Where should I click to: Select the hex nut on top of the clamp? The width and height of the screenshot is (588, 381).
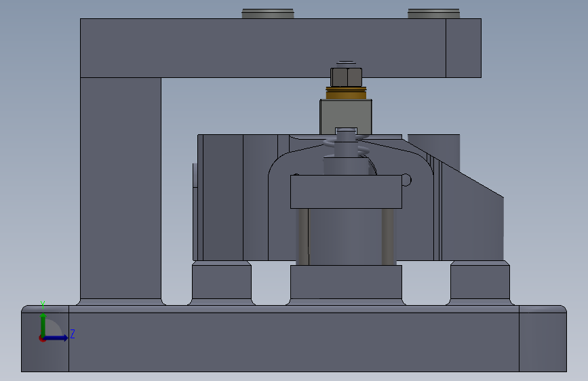click(x=346, y=77)
